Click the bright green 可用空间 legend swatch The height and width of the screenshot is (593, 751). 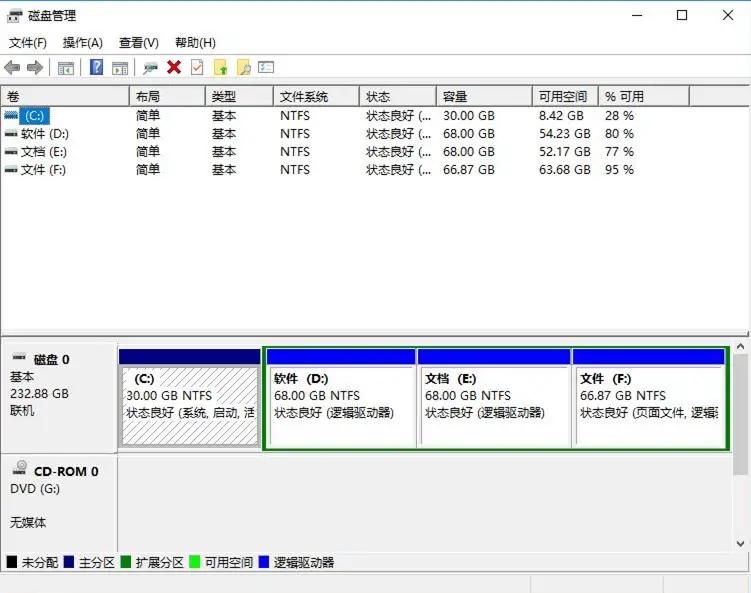(x=194, y=562)
